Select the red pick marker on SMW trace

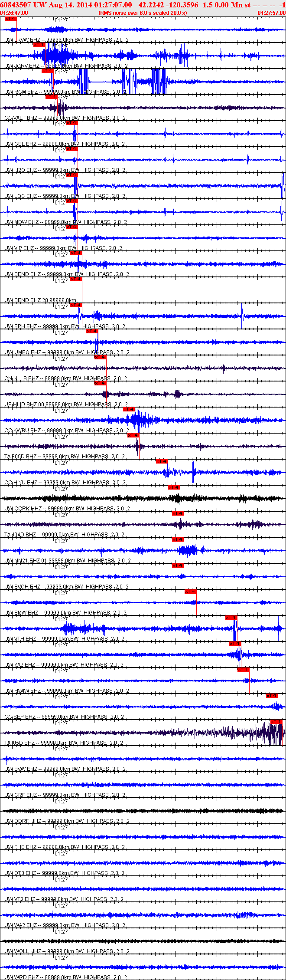191,592
